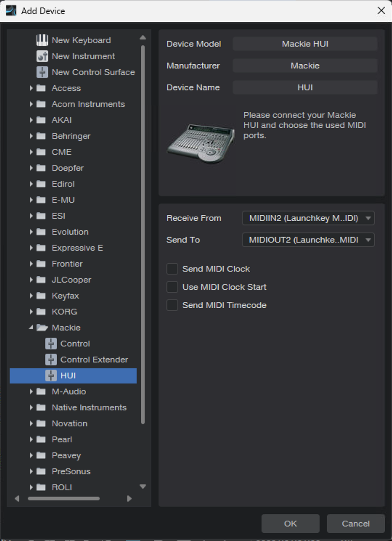Viewport: 392px width, 541px height.
Task: Select the New Keyboard entry
Action: (73, 40)
